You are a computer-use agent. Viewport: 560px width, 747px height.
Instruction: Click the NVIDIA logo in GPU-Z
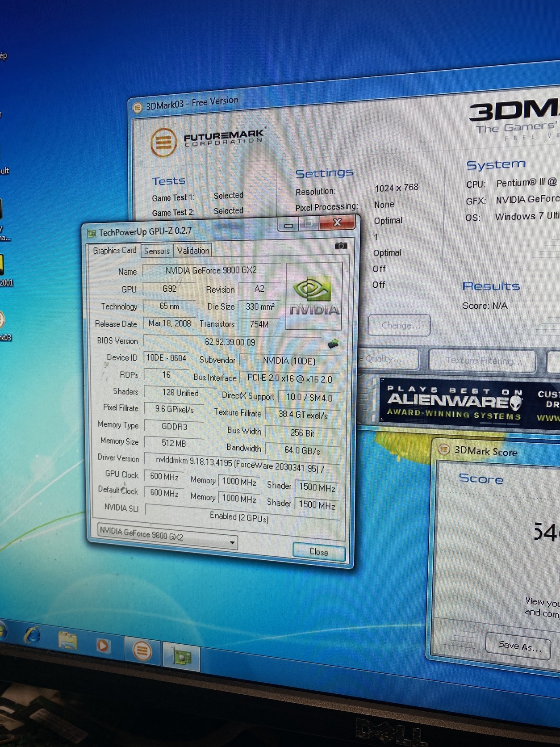(x=314, y=297)
